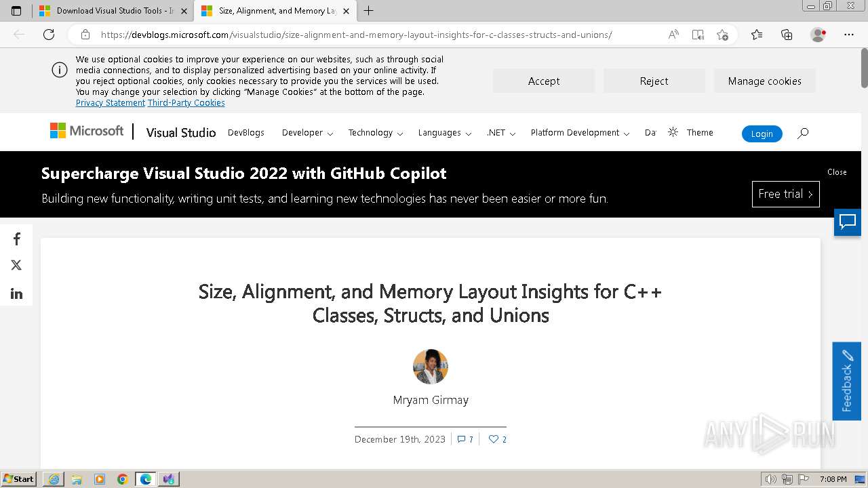Share article on Facebook
868x488 pixels.
(17, 239)
